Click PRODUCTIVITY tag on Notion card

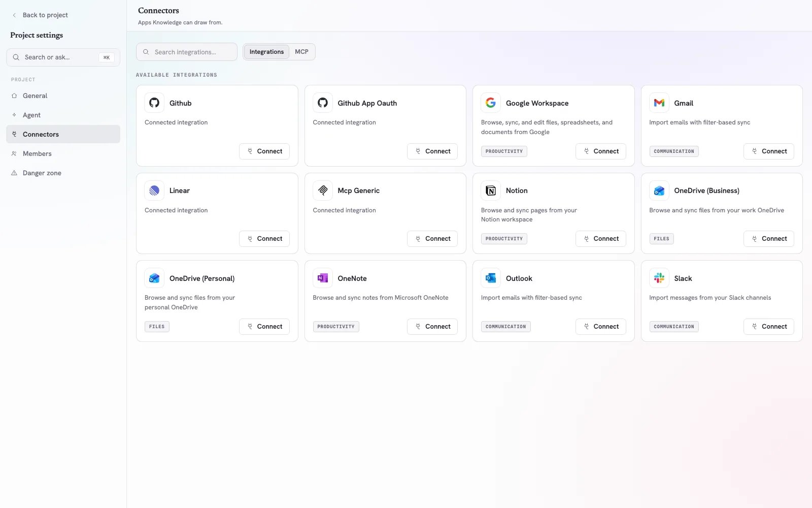(504, 239)
